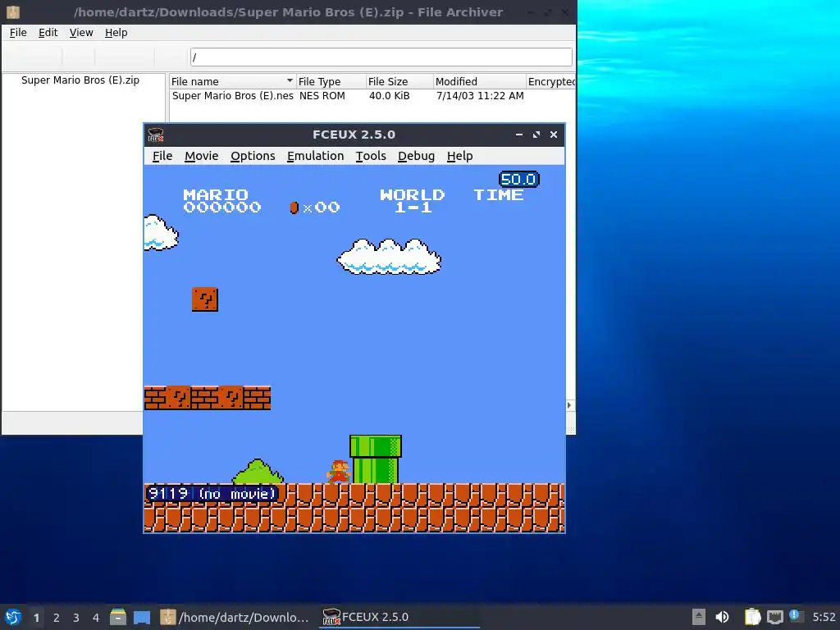Switch to workspace 3
The width and height of the screenshot is (840, 630).
[x=76, y=618]
